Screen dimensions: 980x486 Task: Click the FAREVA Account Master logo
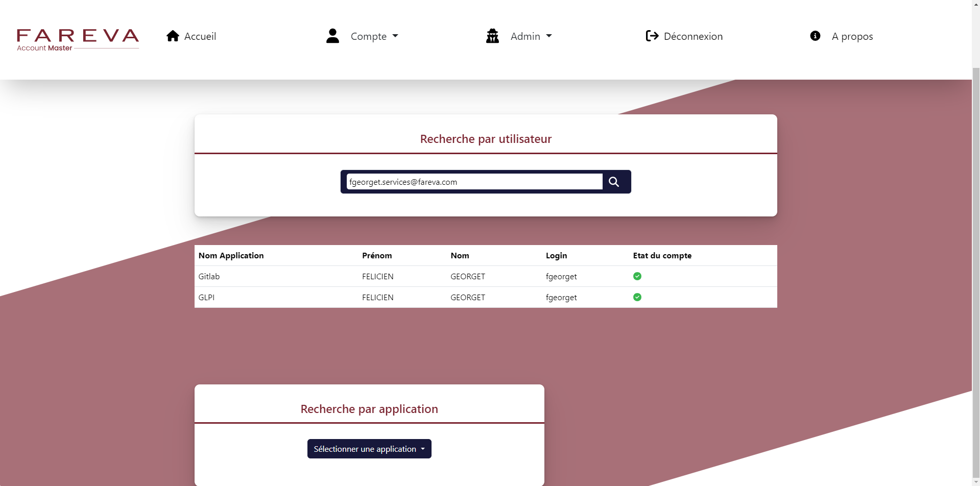pos(78,40)
